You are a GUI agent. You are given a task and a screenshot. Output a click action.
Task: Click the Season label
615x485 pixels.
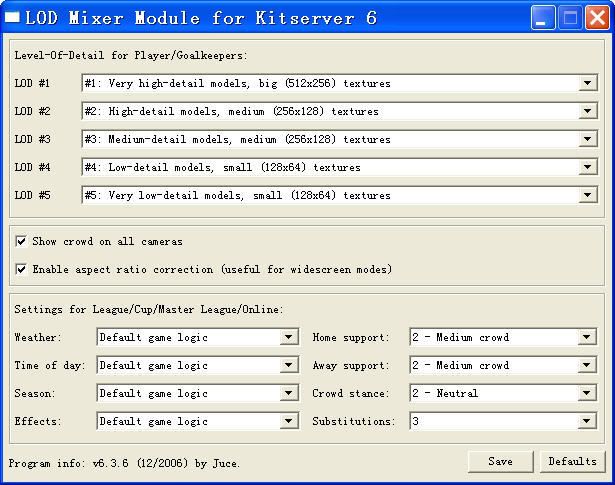[x=35, y=393]
